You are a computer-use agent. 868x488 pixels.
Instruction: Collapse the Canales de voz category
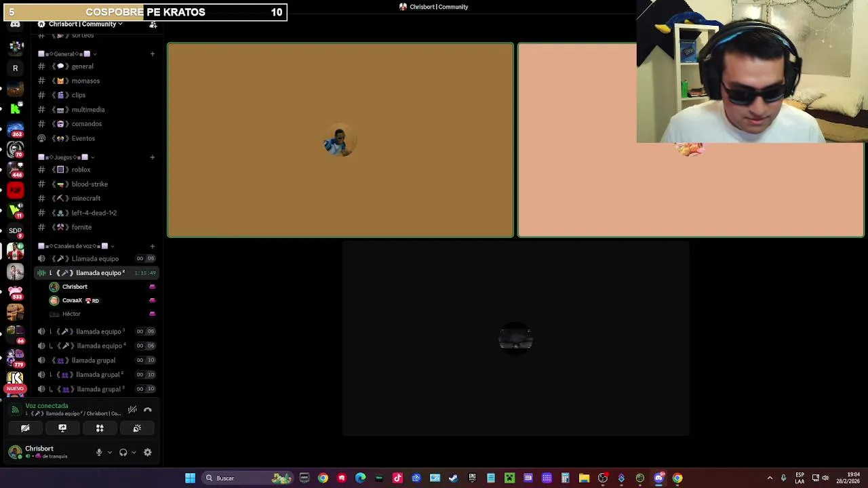pyautogui.click(x=76, y=246)
